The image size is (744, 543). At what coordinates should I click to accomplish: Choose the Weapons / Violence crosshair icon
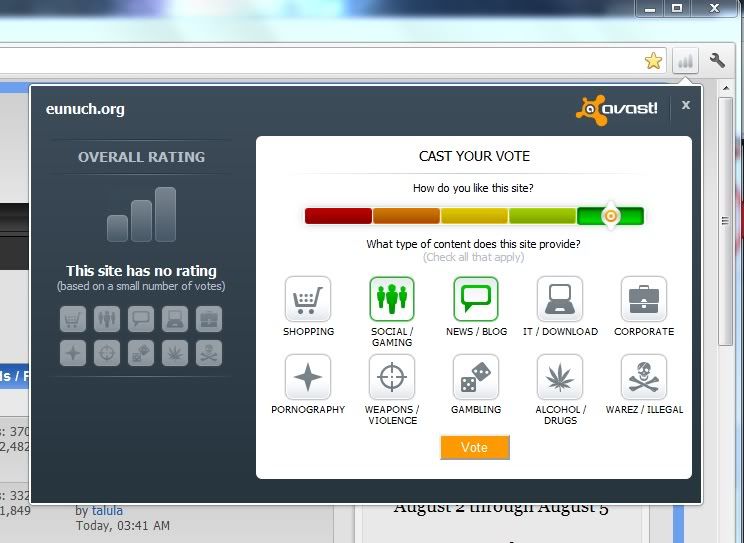pos(392,377)
